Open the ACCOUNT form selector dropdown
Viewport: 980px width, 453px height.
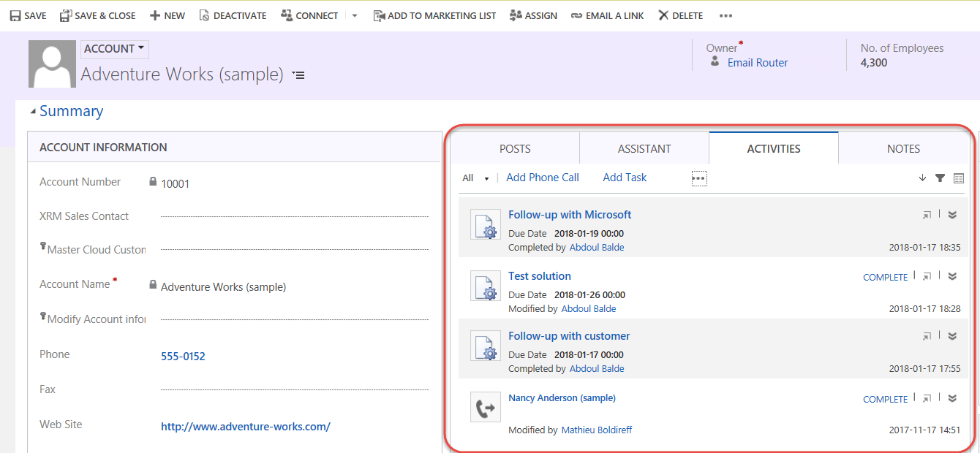click(114, 49)
